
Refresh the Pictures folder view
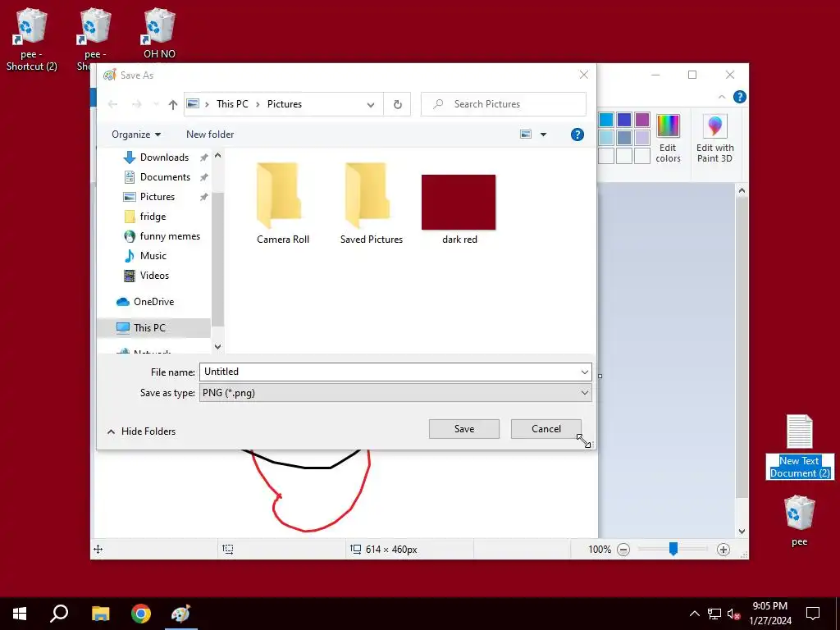(398, 104)
